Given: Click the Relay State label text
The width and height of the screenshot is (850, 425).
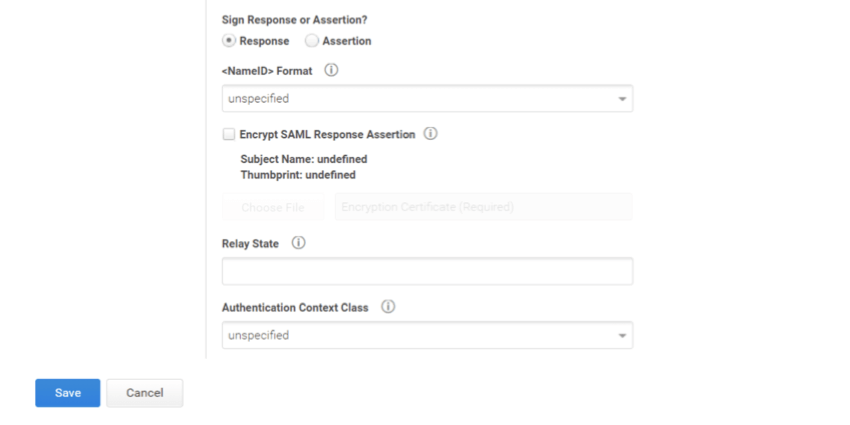Looking at the screenshot, I should coord(250,244).
